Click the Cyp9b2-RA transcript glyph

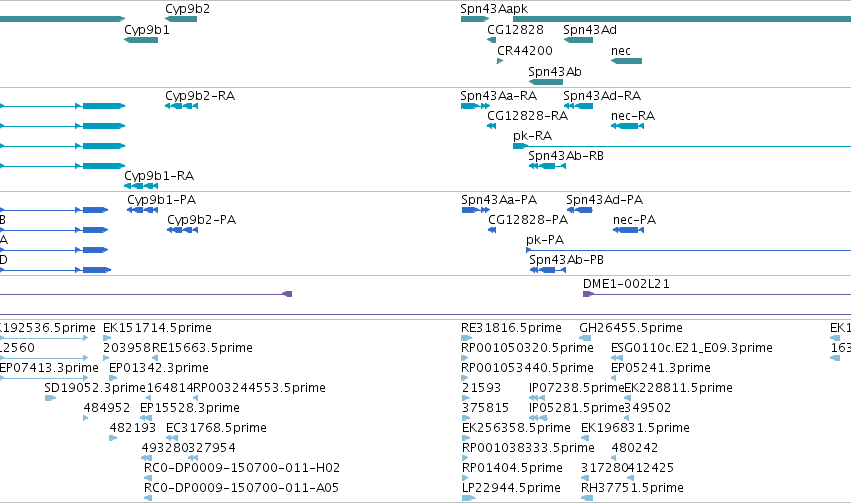tap(181, 106)
